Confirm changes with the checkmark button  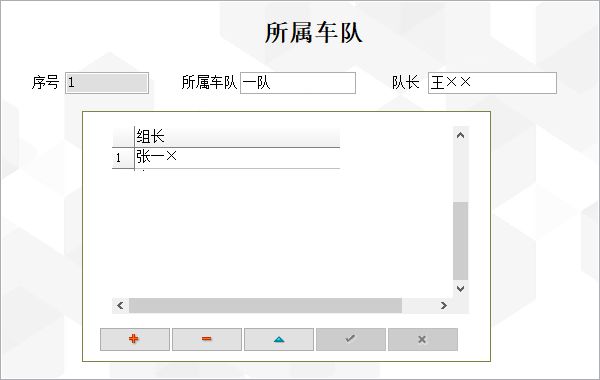tap(351, 339)
